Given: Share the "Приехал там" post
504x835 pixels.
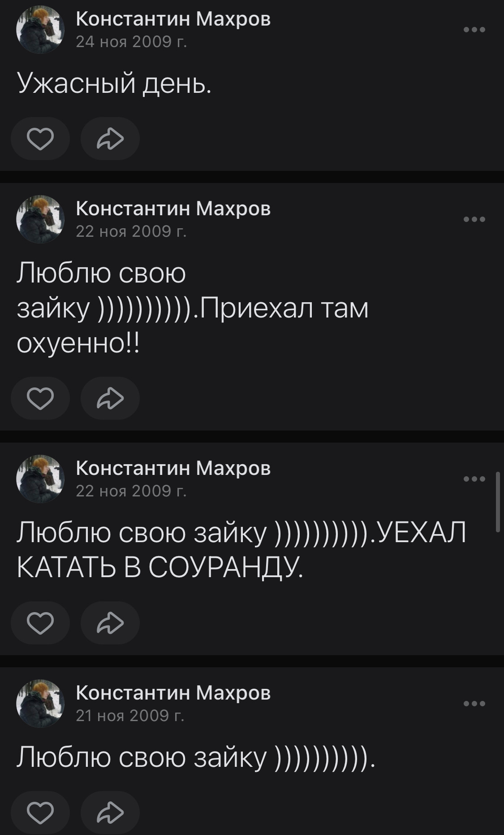Looking at the screenshot, I should [x=110, y=398].
